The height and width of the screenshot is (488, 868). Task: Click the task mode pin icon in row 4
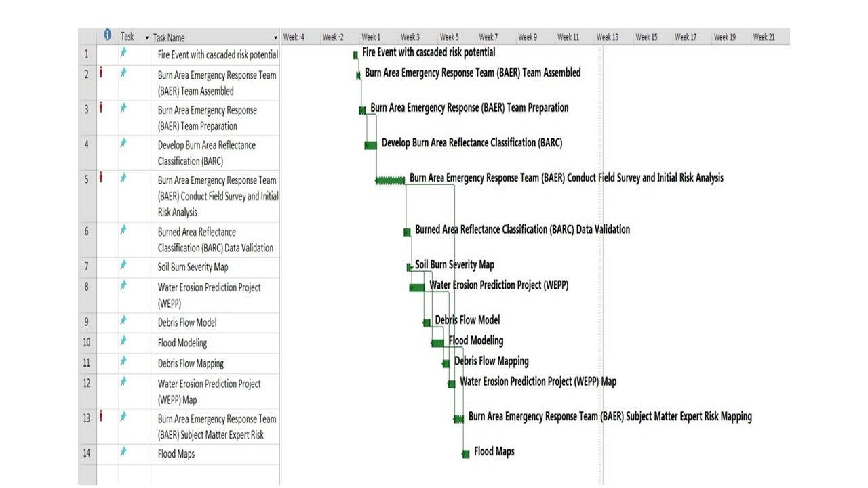[123, 142]
